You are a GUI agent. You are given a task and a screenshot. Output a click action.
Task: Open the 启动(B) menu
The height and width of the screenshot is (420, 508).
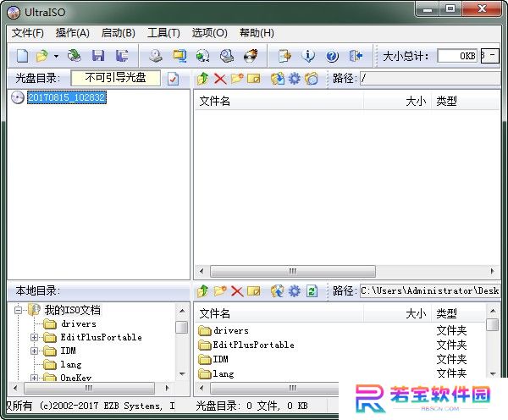point(118,33)
